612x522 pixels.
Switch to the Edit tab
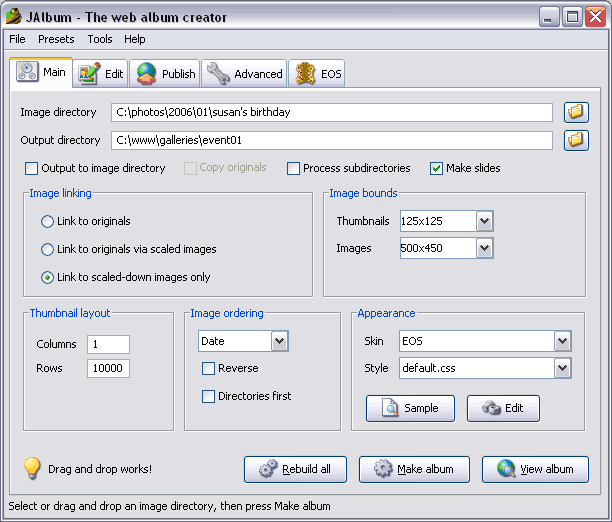100,73
